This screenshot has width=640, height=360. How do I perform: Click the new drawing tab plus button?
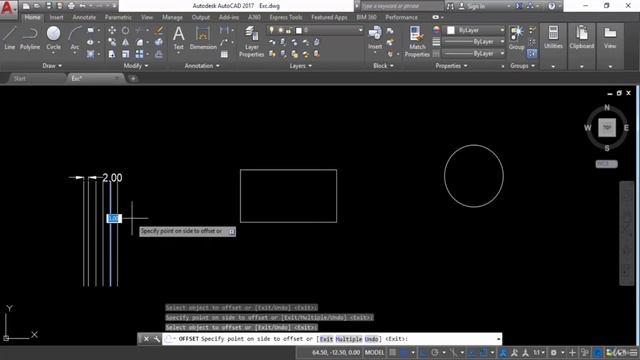point(133,78)
